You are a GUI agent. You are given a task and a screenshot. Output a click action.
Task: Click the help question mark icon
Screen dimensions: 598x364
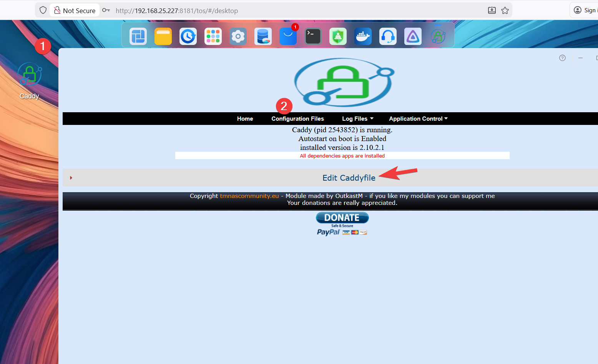click(x=562, y=58)
